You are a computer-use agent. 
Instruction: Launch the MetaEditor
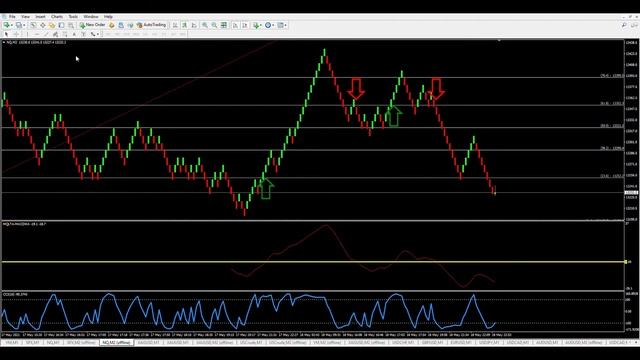111,25
